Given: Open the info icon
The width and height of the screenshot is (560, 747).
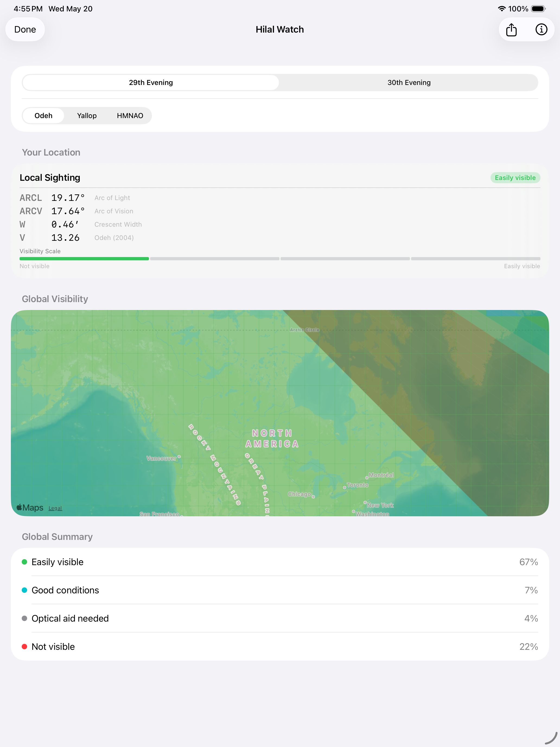Looking at the screenshot, I should coord(541,29).
